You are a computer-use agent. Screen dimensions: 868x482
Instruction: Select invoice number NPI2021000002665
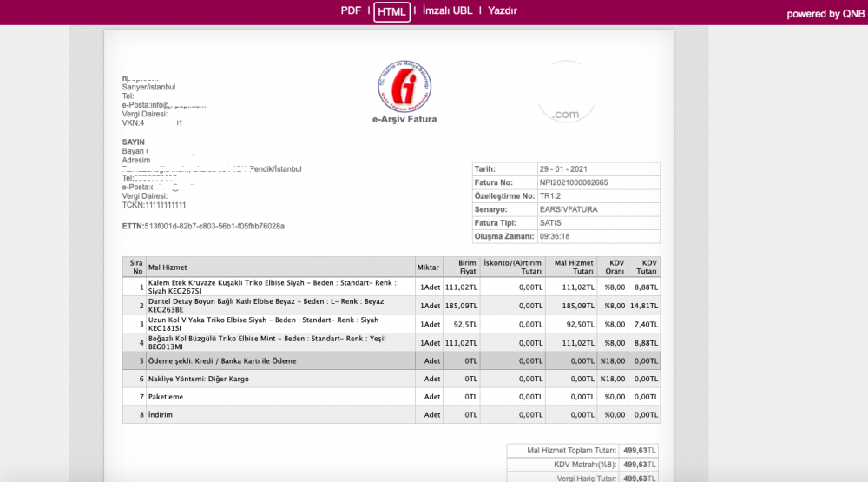(x=574, y=182)
